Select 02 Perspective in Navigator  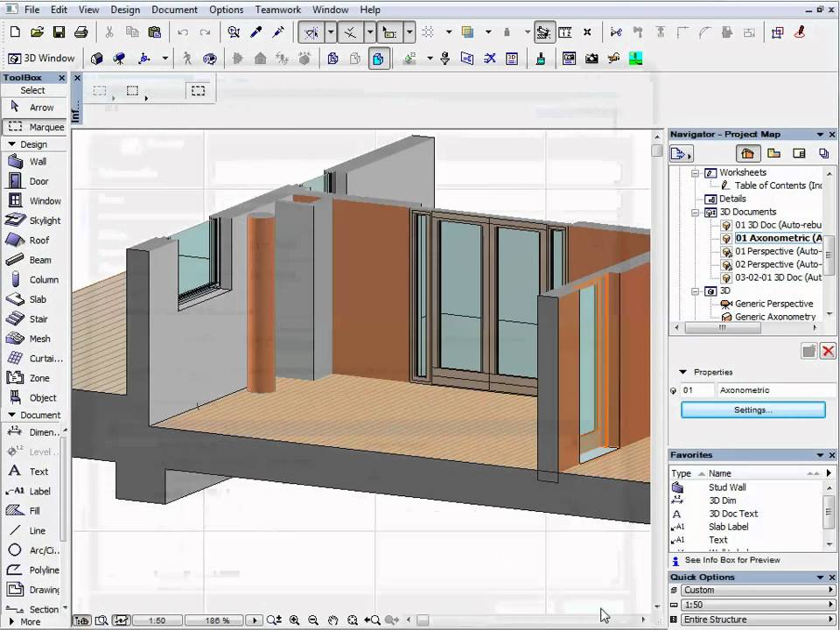coord(772,264)
